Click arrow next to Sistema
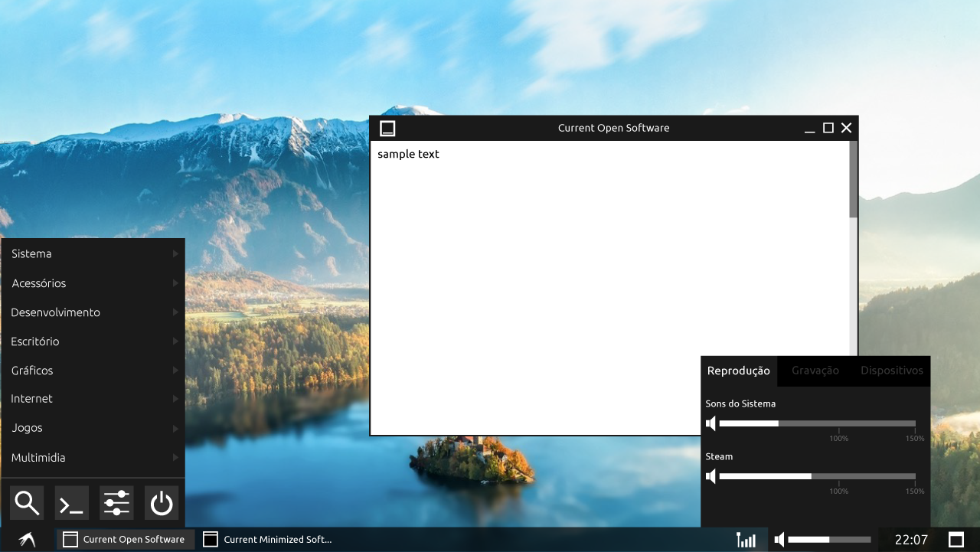This screenshot has height=552, width=980. click(x=175, y=253)
